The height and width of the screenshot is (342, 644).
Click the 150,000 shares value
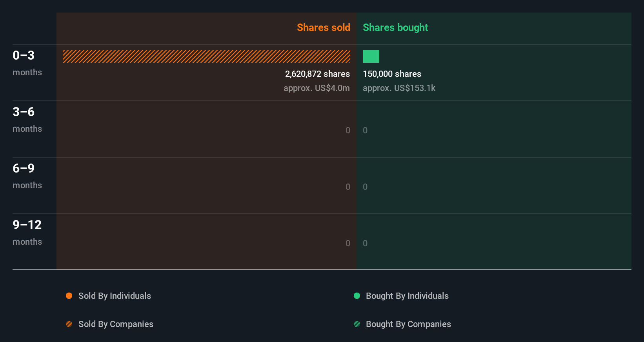[392, 74]
